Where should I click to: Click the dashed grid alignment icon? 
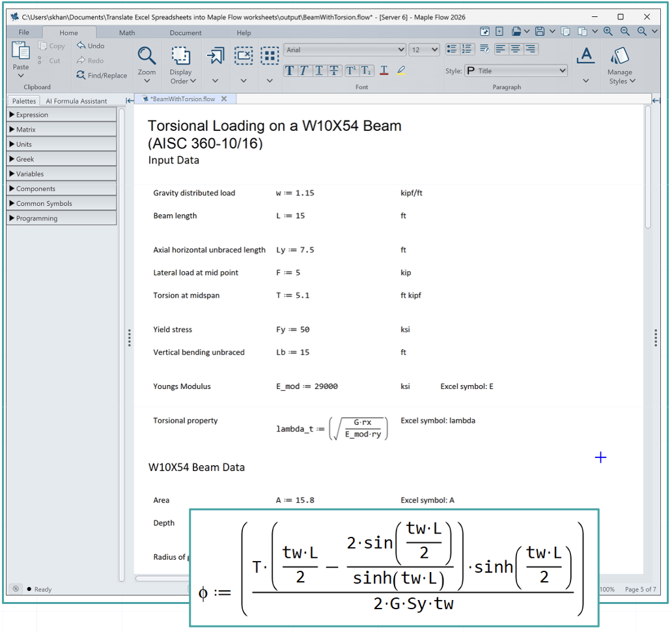click(x=270, y=56)
